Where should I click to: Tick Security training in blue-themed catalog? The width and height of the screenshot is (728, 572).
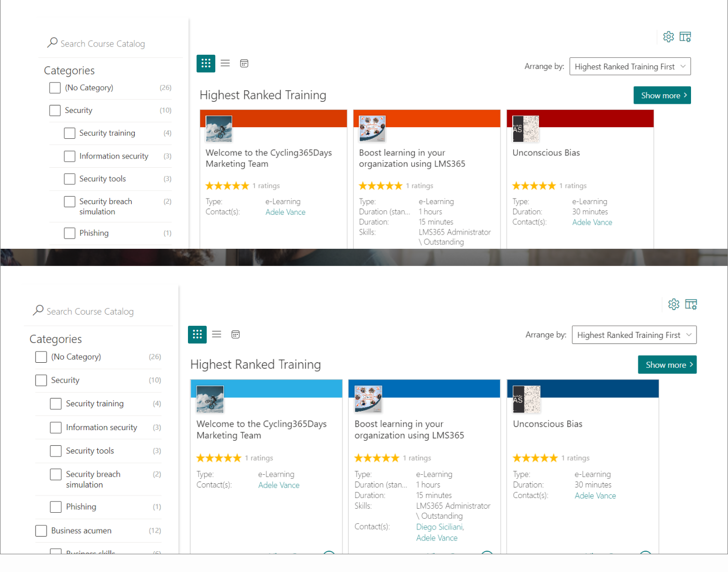point(56,404)
